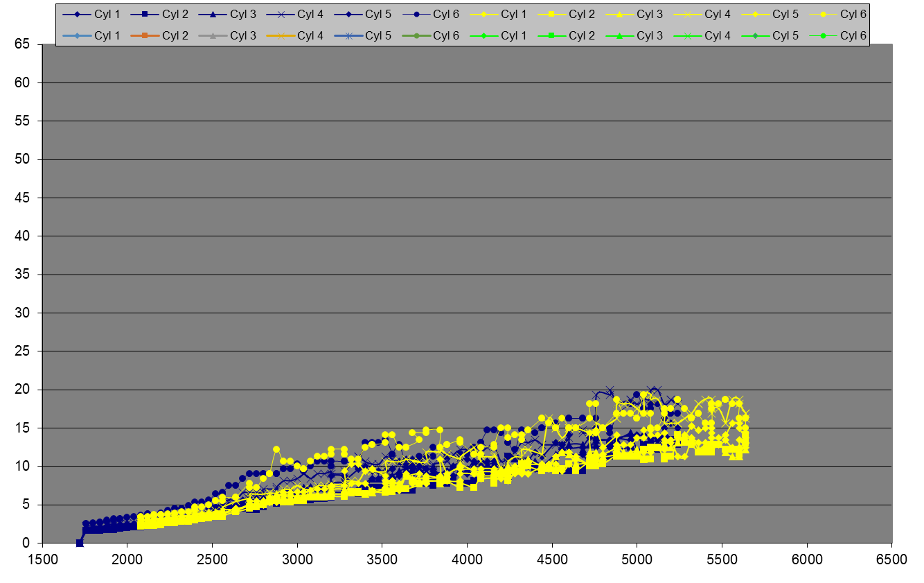Select the yellow Cyl 3 triangle legend marker

pos(619,14)
